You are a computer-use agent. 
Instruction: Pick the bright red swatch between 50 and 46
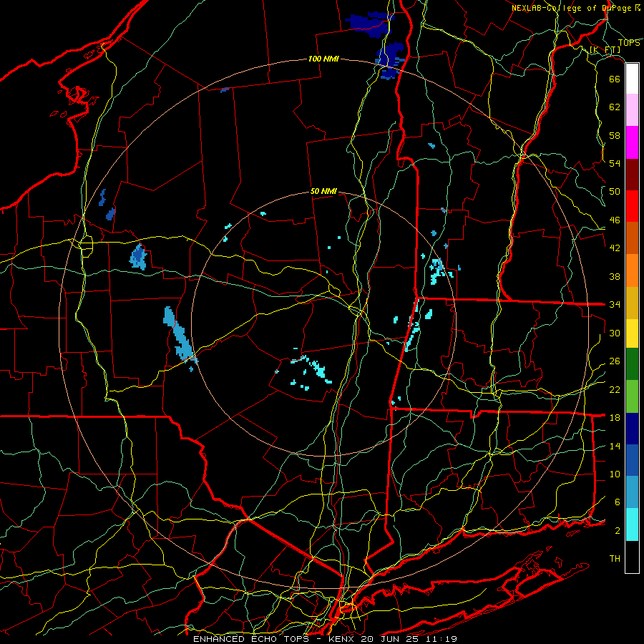[632, 206]
